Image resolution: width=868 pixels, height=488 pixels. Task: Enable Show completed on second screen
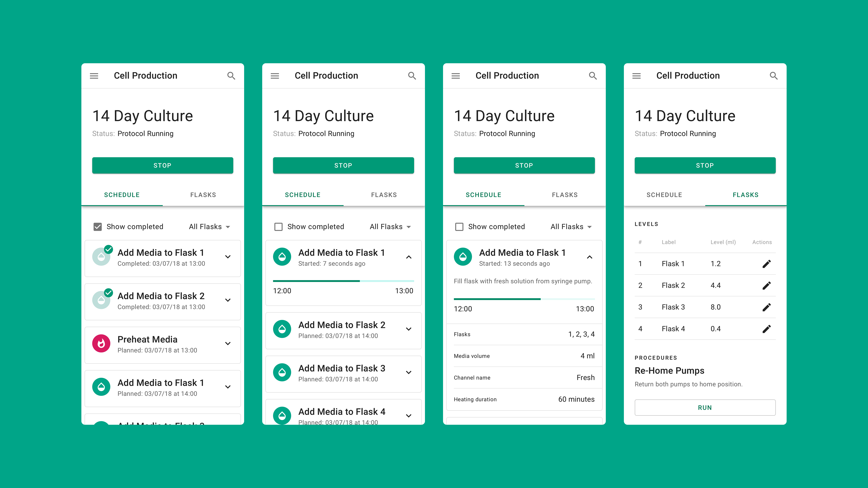click(x=278, y=227)
